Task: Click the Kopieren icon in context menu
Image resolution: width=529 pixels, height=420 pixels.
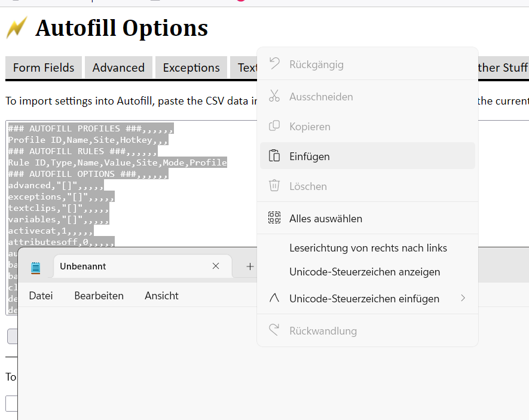Action: pos(274,126)
